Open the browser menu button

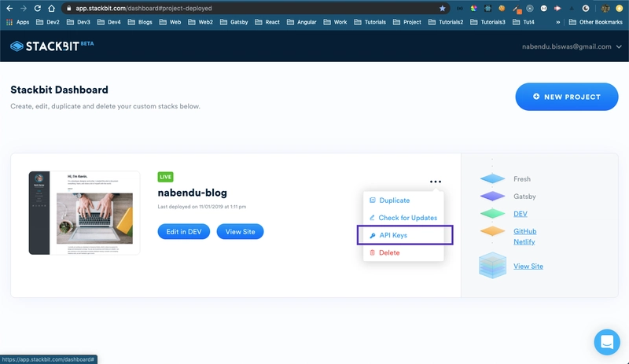click(620, 8)
